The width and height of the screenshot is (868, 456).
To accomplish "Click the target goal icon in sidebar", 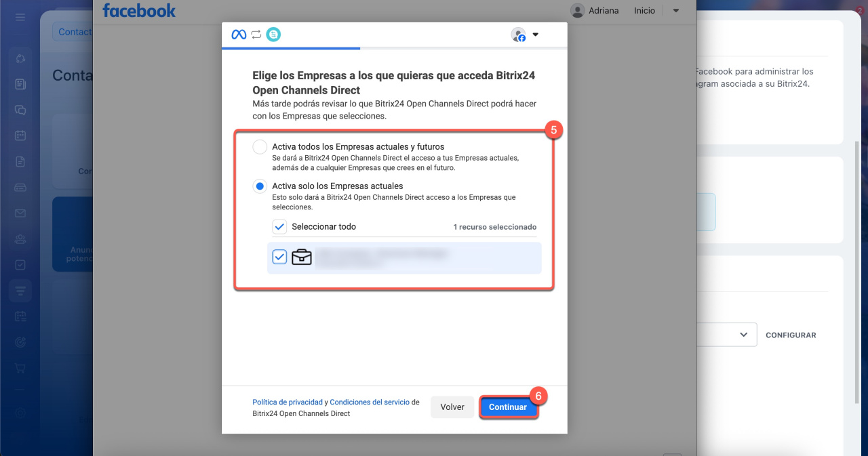I will [20, 342].
